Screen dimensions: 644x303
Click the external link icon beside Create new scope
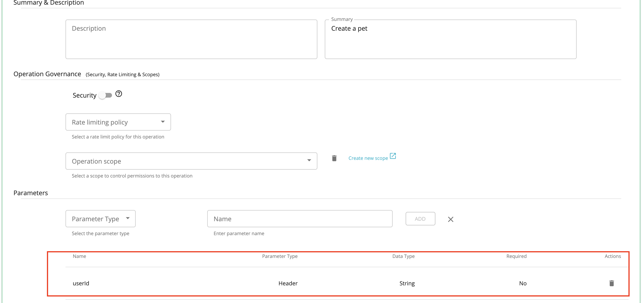tap(393, 156)
